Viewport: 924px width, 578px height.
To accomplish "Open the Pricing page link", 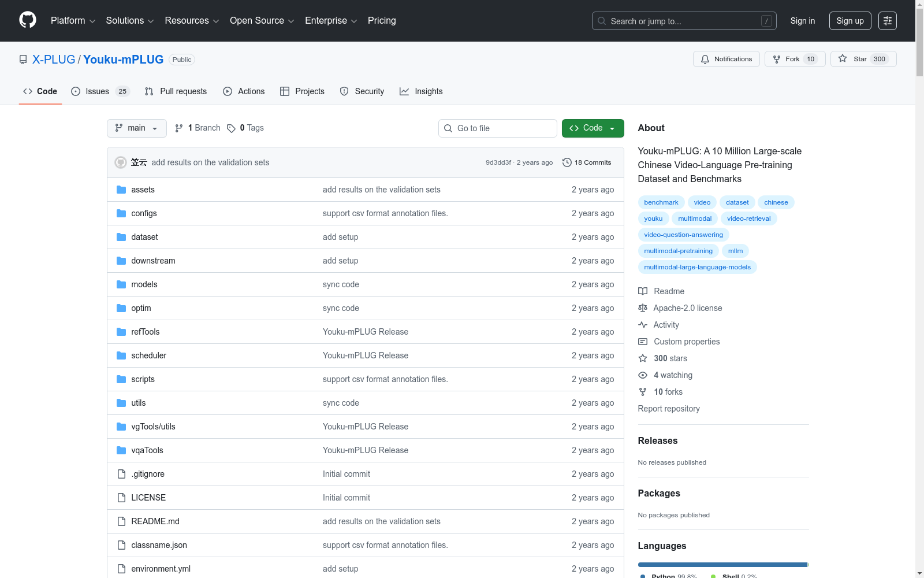I will [382, 21].
